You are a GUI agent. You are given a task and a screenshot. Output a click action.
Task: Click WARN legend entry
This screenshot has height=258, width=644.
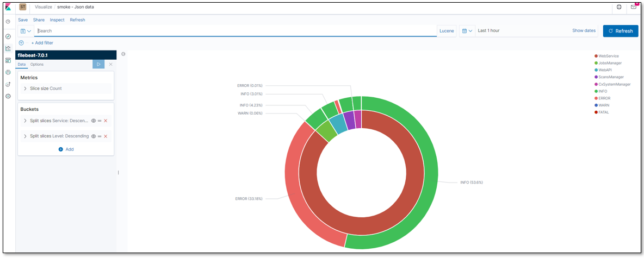602,105
